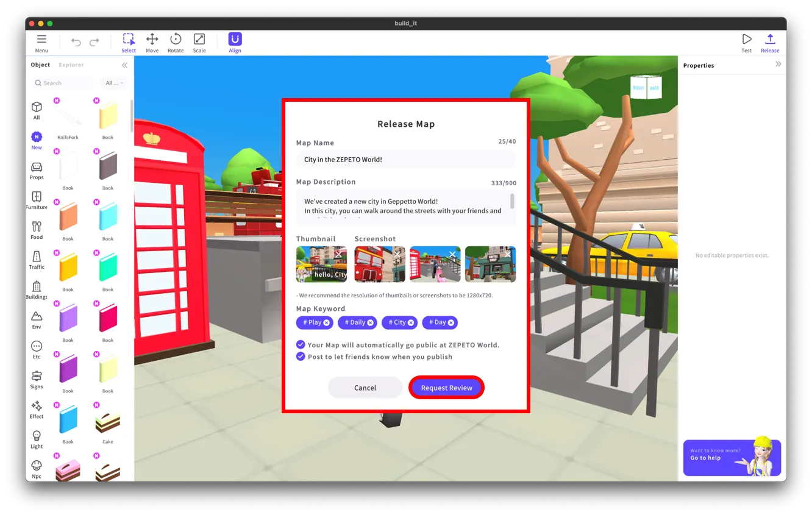
Task: Remove the phone booth street screenshot
Action: pos(452,254)
